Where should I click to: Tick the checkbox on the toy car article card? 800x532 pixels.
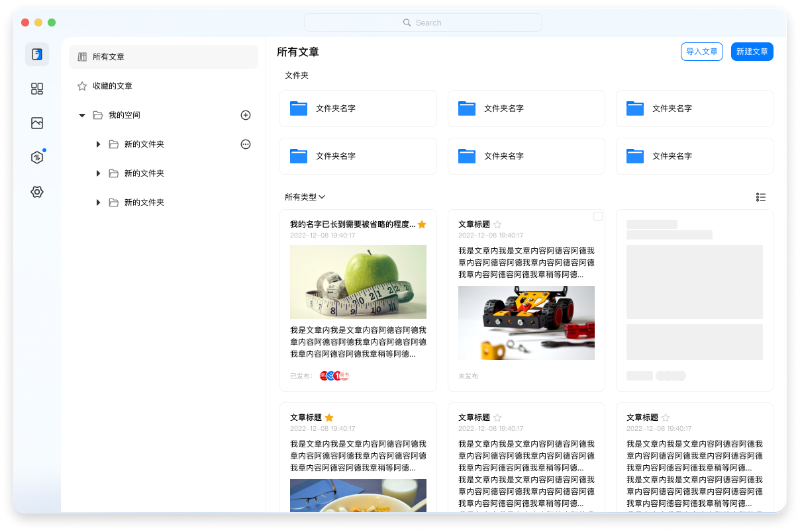click(x=598, y=216)
